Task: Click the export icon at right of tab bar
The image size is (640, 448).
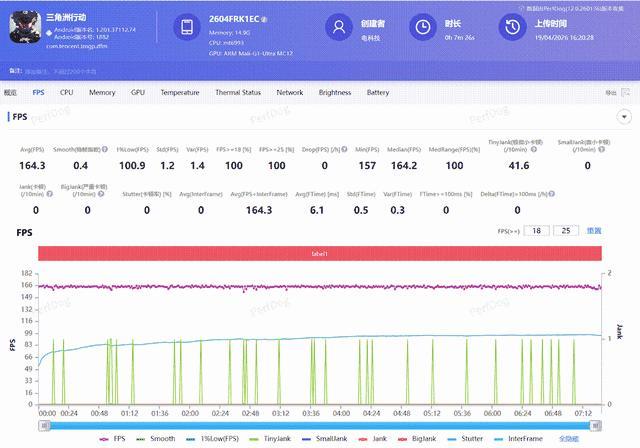Action: pyautogui.click(x=625, y=93)
